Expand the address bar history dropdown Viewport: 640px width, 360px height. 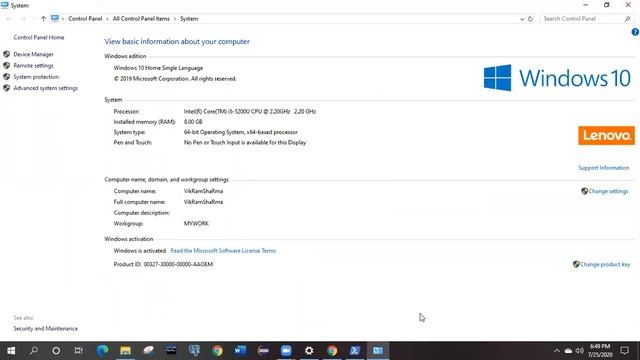522,19
